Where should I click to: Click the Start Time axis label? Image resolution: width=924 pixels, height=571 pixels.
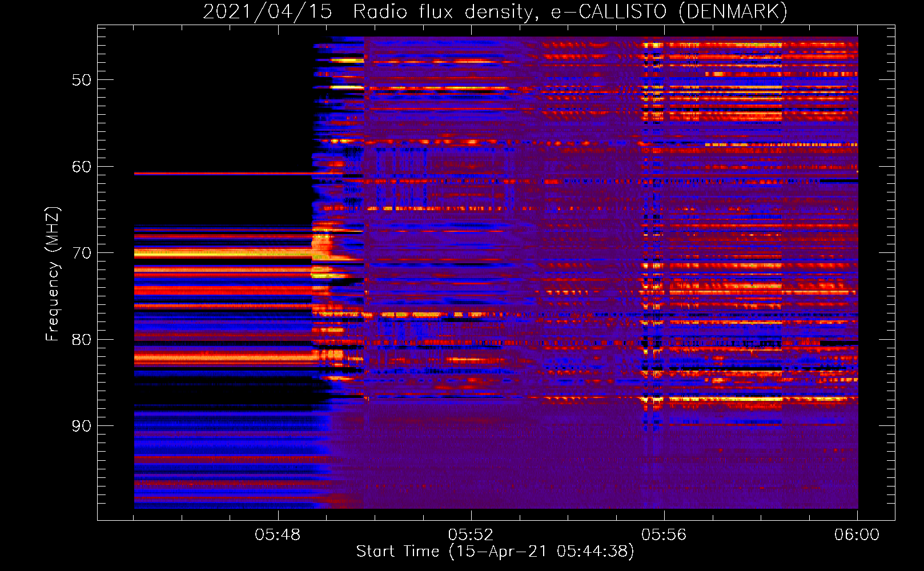point(495,552)
